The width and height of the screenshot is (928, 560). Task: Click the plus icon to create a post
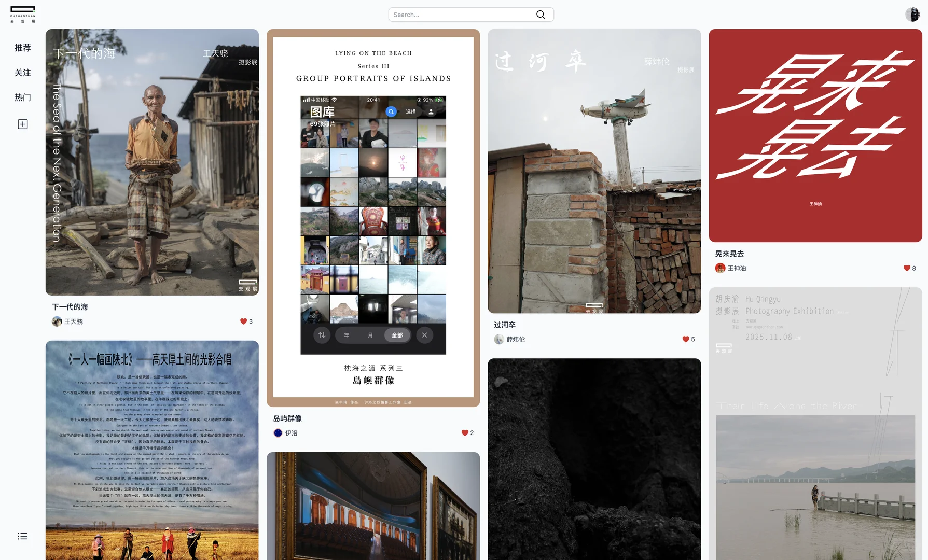coord(23,124)
